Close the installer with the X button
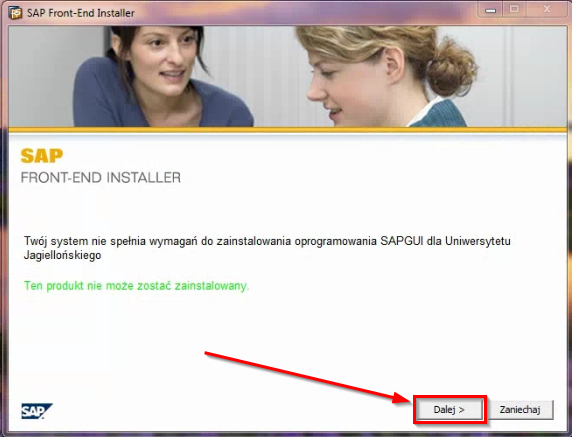Image resolution: width=572 pixels, height=437 pixels. click(x=546, y=9)
